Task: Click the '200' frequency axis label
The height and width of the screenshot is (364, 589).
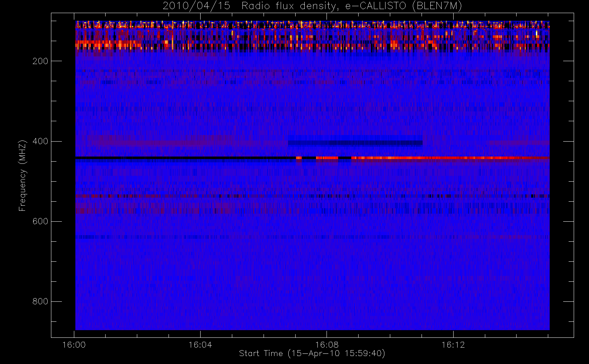Action: pyautogui.click(x=40, y=61)
